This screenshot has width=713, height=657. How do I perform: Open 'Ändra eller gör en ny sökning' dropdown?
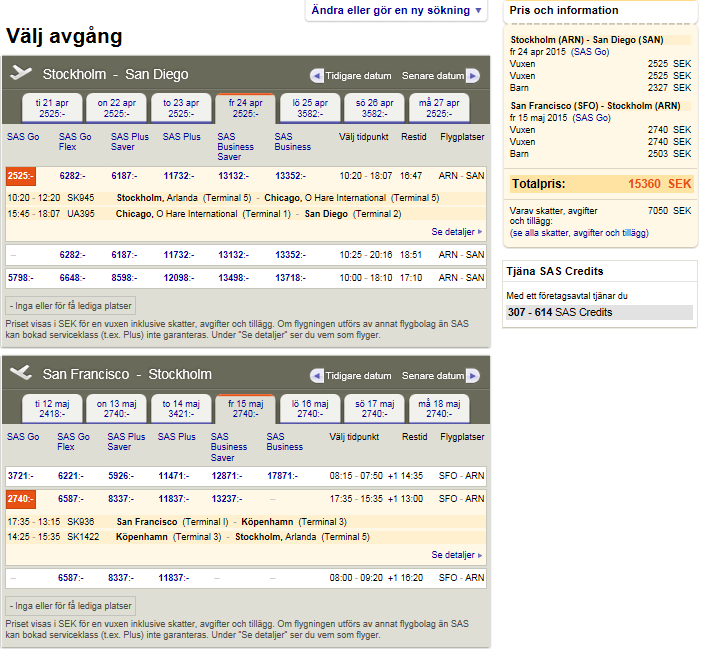396,10
